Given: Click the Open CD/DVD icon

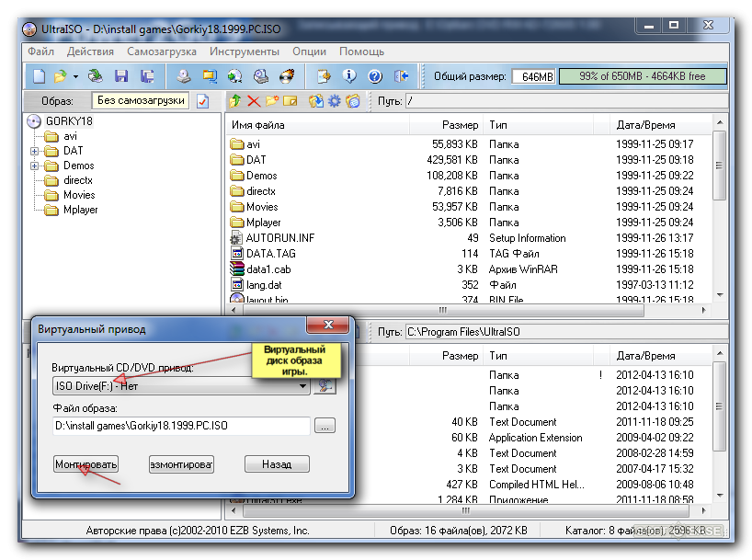Looking at the screenshot, I should click(96, 75).
